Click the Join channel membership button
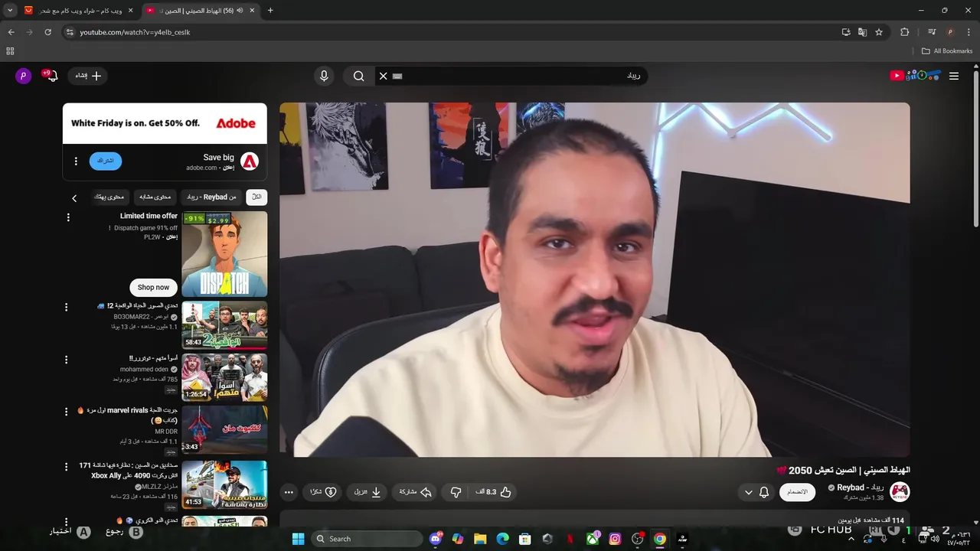980x551 pixels. (x=797, y=492)
